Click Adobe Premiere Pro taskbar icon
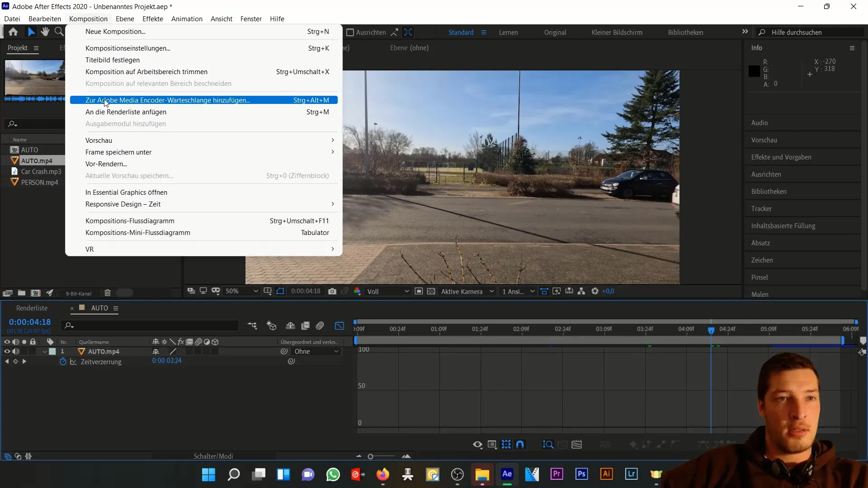Image resolution: width=868 pixels, height=488 pixels. point(557,474)
